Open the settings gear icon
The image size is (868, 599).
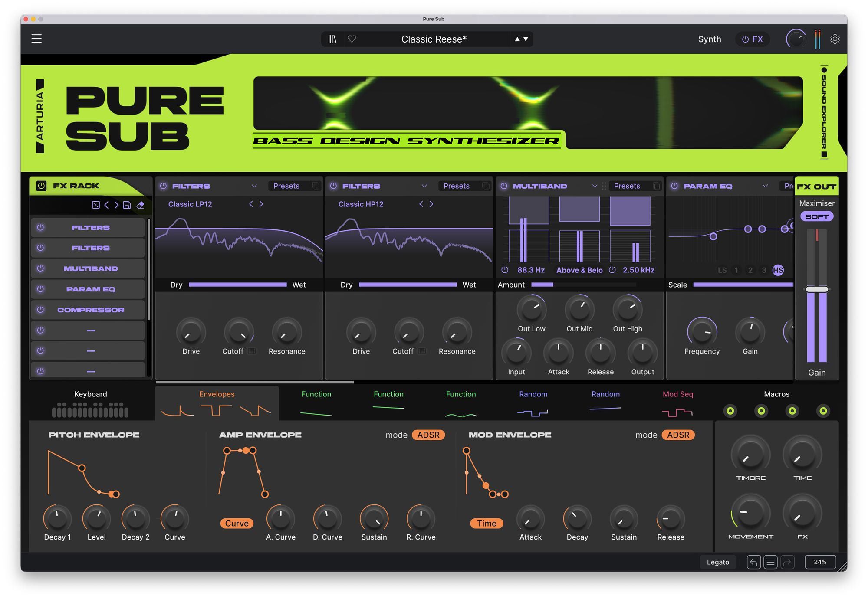835,39
